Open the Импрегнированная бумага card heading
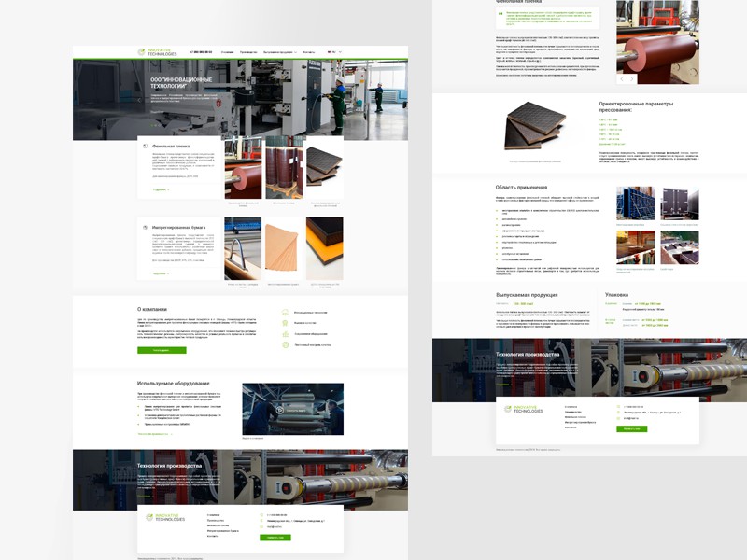The height and width of the screenshot is (560, 747). [179, 228]
